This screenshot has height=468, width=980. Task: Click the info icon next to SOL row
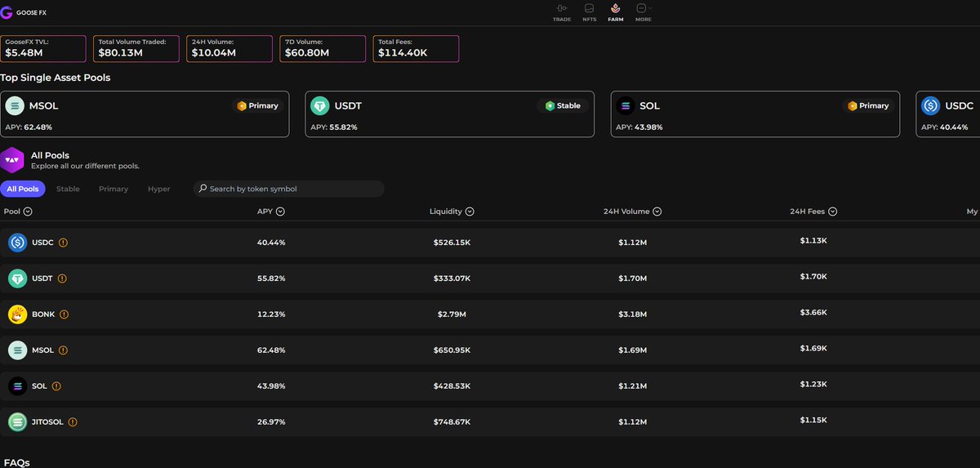pos(56,386)
